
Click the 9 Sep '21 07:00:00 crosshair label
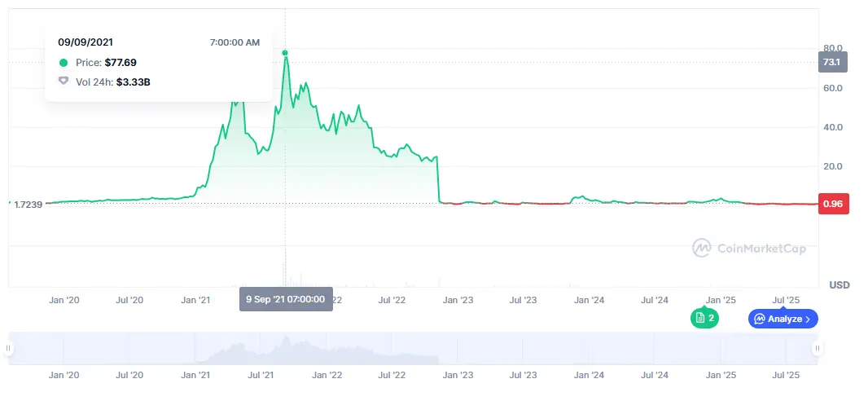tap(286, 299)
